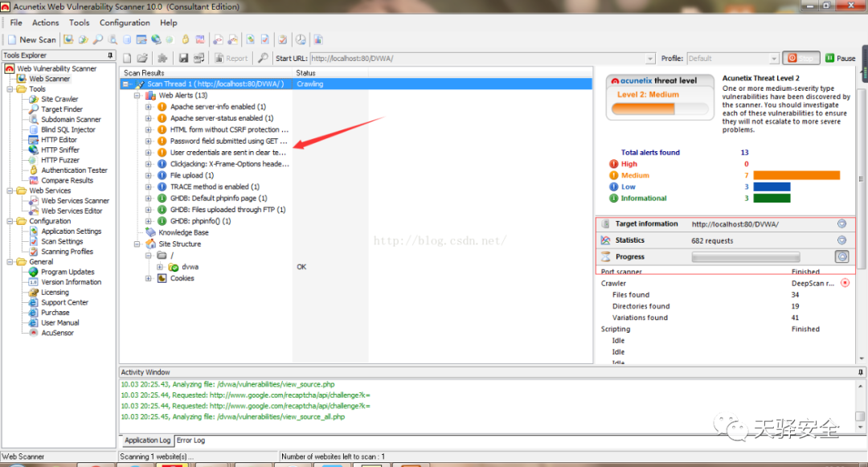The width and height of the screenshot is (868, 467).
Task: Open Subdomain Scanner from the top toolbar
Action: coord(113,39)
